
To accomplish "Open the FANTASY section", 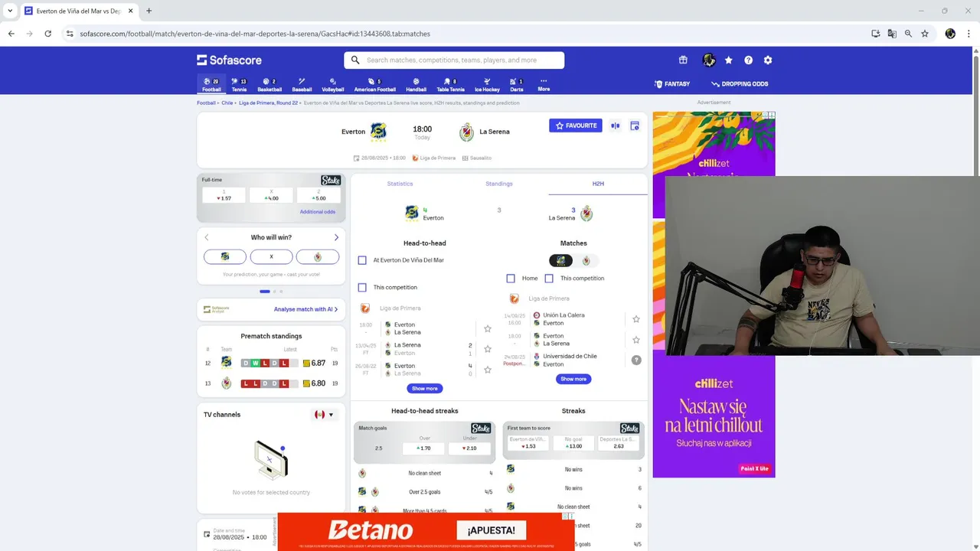I will click(672, 84).
